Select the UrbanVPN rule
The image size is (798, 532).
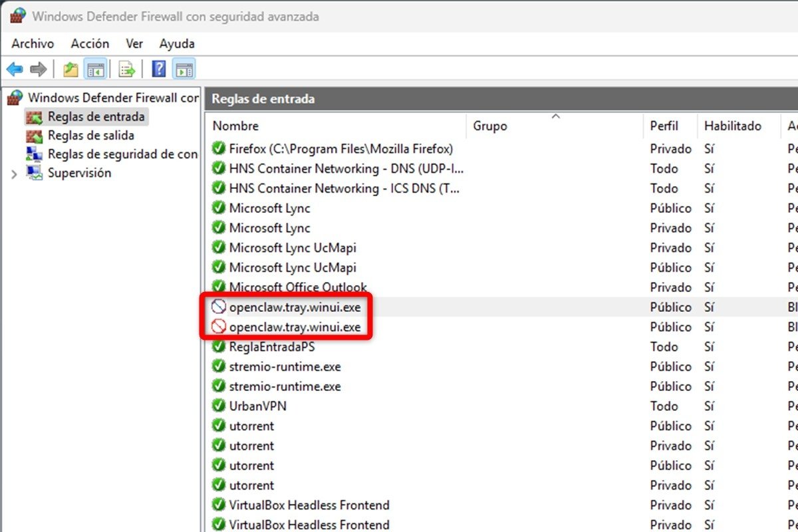[x=258, y=406]
